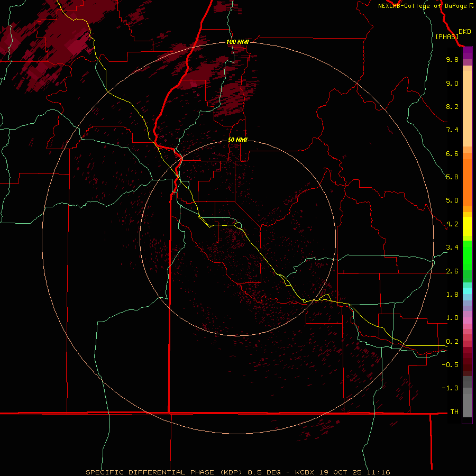Click the TH threshold label
This screenshot has width=476, height=476.
454,412
